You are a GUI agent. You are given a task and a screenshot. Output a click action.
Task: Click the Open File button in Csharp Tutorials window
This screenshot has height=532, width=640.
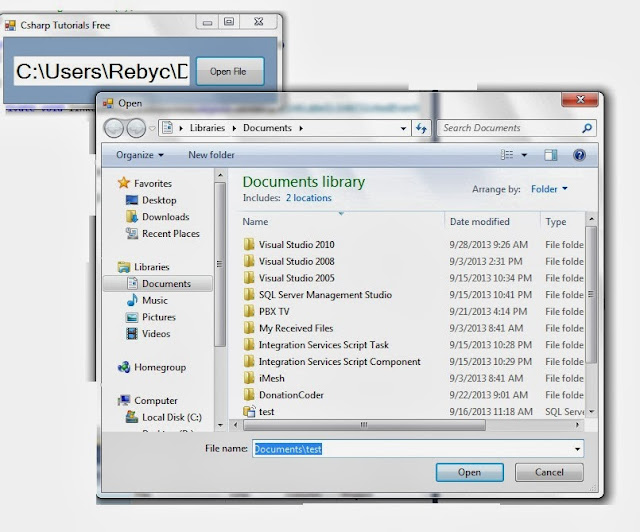point(230,71)
